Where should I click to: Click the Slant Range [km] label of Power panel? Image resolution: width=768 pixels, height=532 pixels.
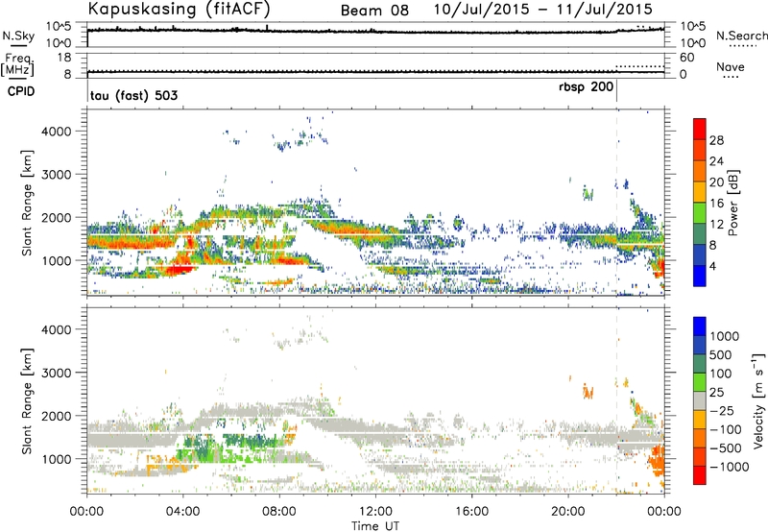click(x=27, y=203)
